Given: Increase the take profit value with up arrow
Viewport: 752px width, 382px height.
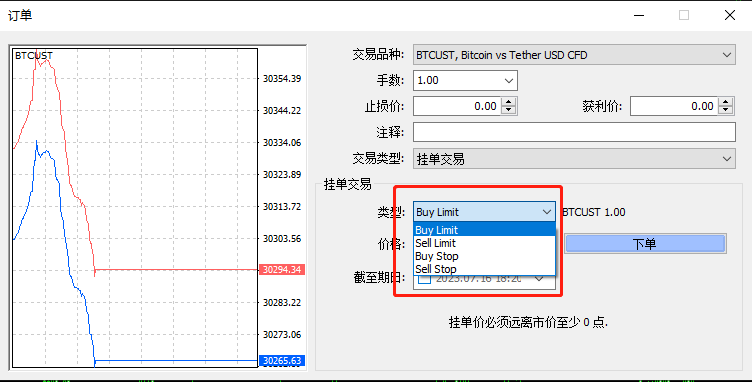Looking at the screenshot, I should [x=726, y=102].
